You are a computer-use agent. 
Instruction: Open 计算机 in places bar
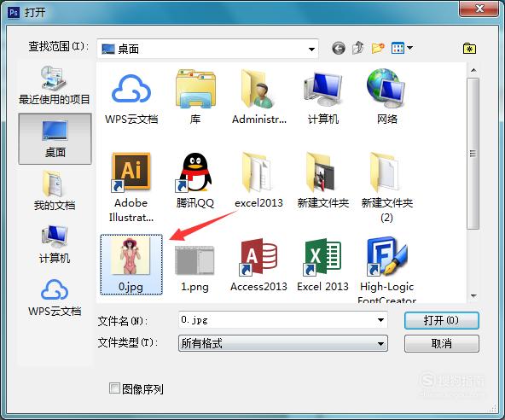[55, 245]
